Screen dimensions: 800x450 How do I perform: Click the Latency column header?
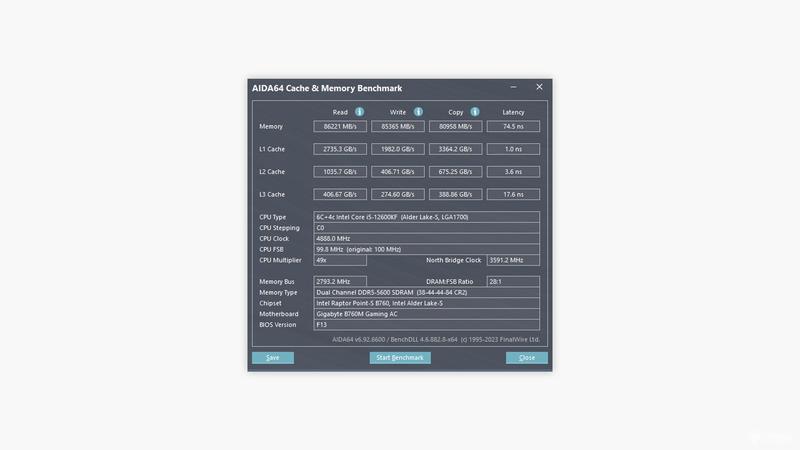point(513,112)
